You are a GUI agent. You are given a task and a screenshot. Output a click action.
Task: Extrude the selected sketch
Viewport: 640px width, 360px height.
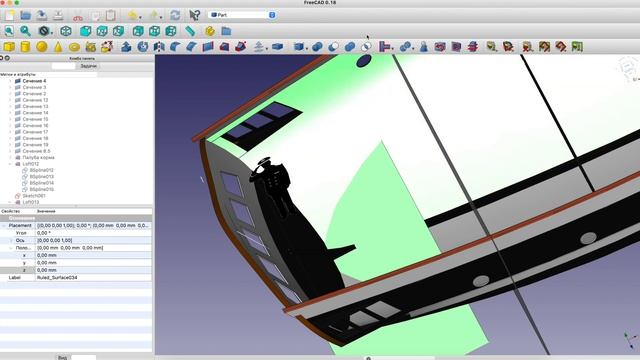(x=126, y=47)
